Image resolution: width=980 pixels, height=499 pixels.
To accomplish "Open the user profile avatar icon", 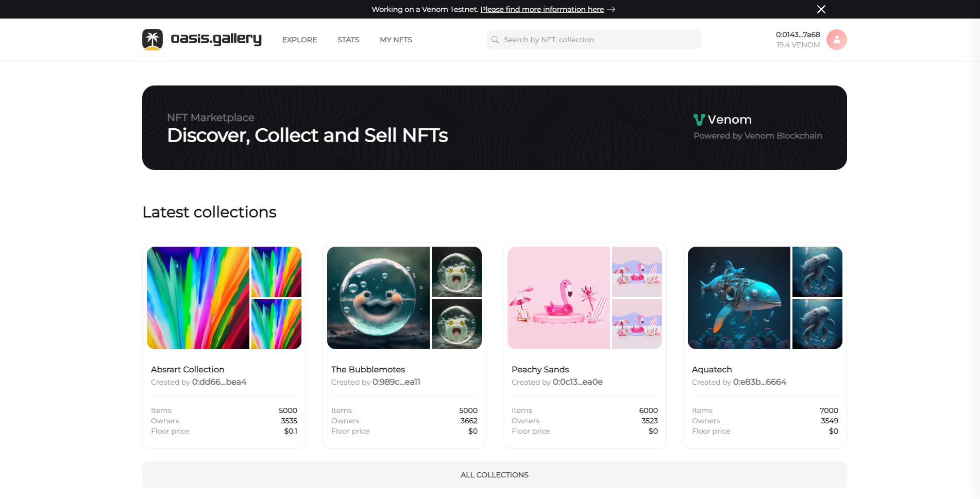I will pos(836,40).
